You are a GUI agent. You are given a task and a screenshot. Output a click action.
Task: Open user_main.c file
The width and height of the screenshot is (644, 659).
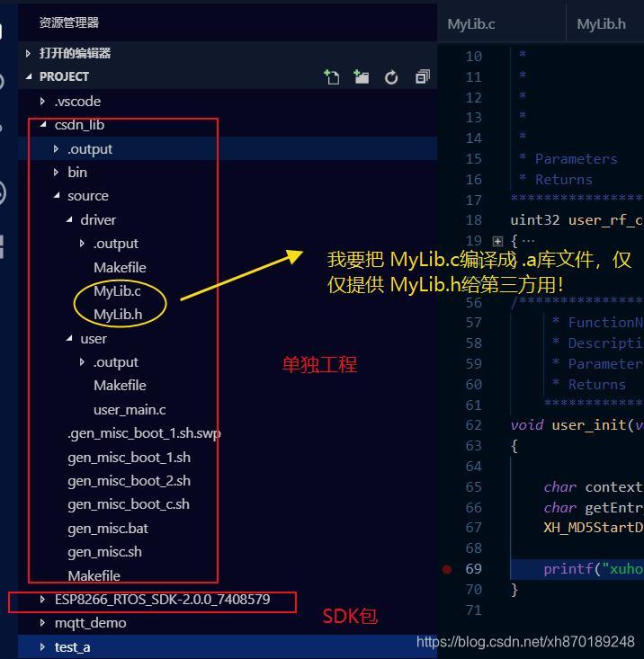130,410
